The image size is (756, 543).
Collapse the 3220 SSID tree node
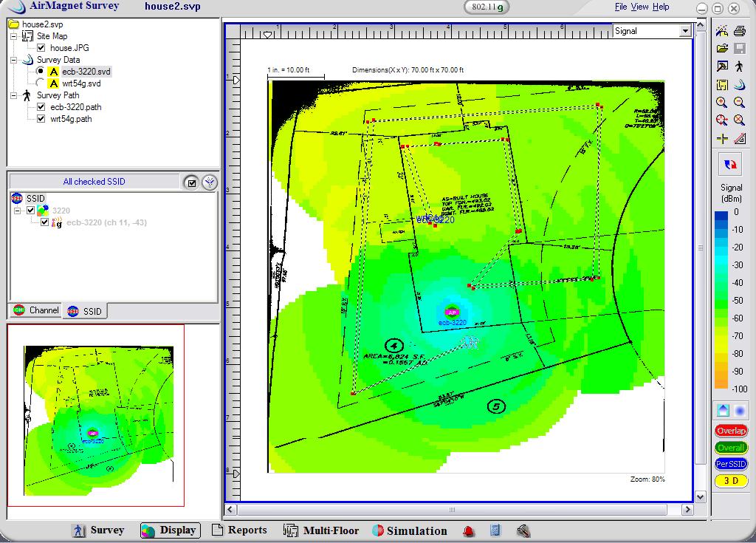[18, 211]
